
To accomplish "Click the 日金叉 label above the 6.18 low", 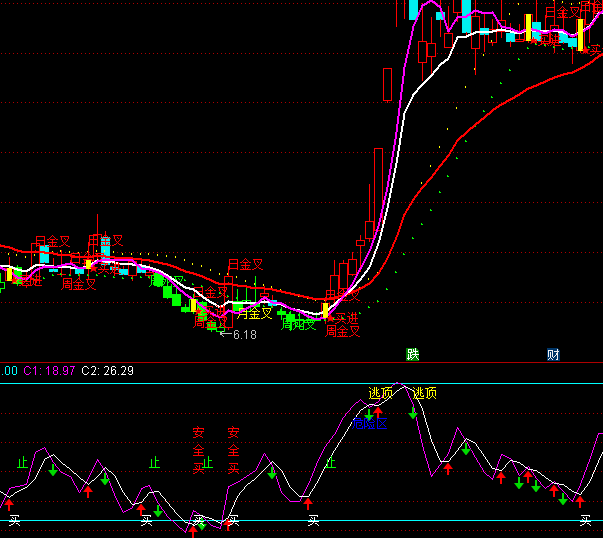I will (245, 265).
